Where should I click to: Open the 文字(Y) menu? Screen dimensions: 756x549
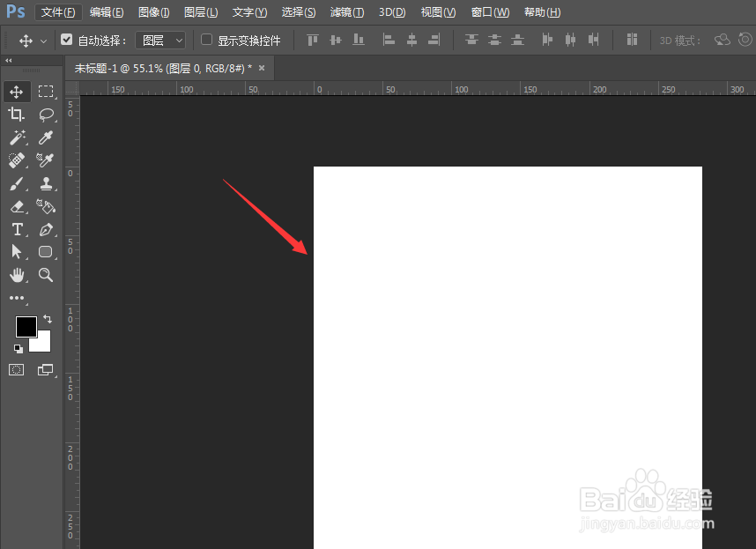(x=249, y=12)
